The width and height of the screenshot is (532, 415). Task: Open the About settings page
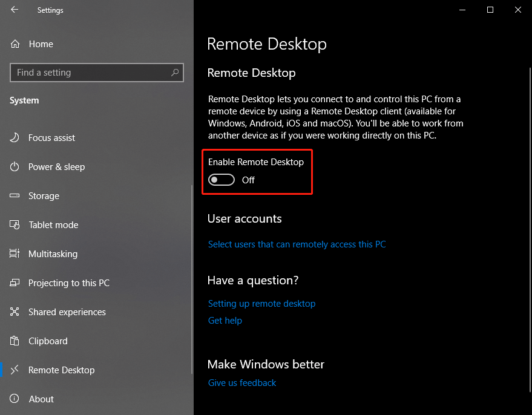click(x=41, y=399)
